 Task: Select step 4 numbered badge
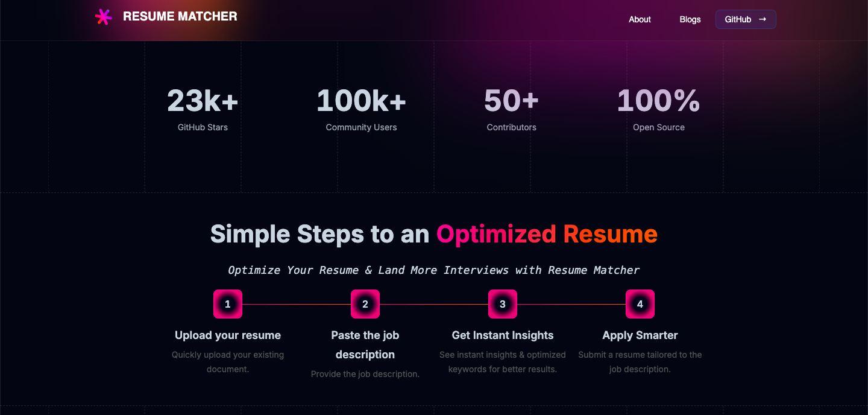tap(640, 304)
